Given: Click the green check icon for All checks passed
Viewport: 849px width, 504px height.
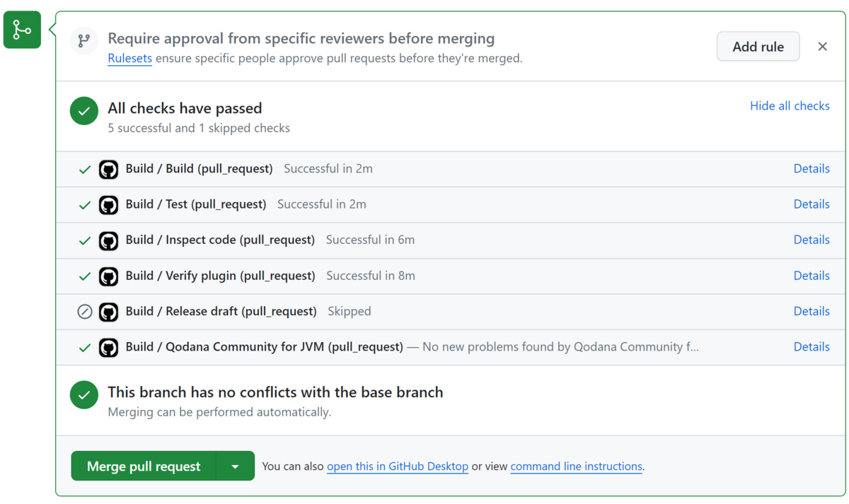Looking at the screenshot, I should click(84, 111).
